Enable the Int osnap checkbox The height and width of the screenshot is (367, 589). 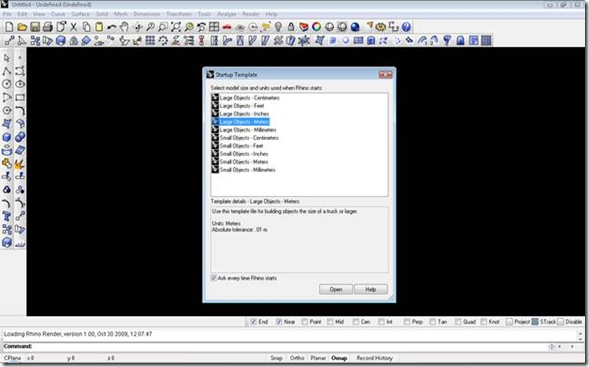click(382, 322)
